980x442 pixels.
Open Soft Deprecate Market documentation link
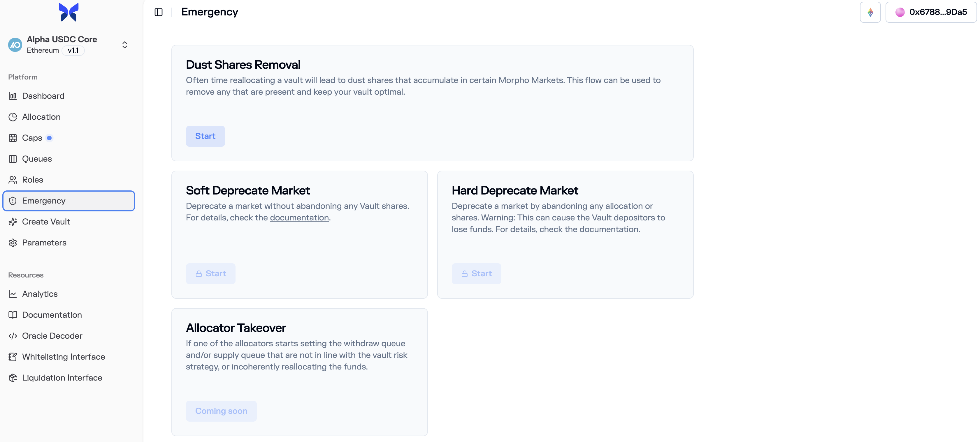pos(299,218)
